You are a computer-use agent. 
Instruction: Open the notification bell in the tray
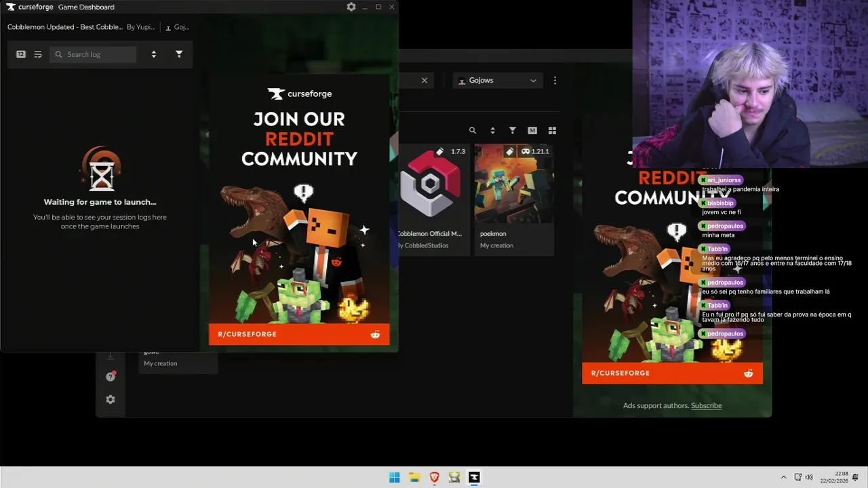[856, 477]
